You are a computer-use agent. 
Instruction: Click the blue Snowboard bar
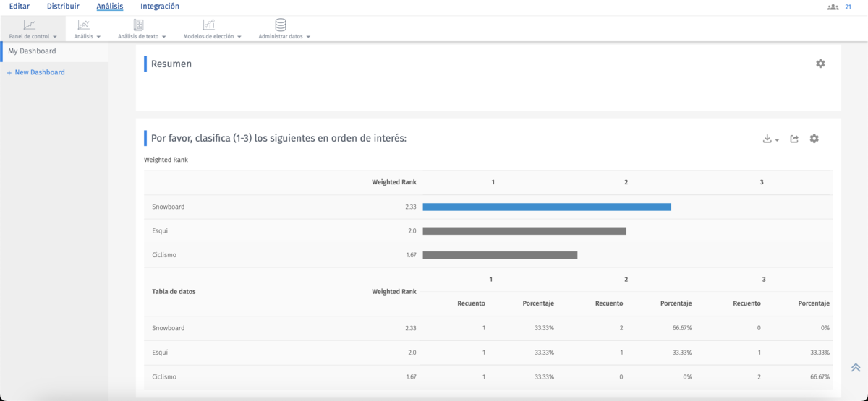(547, 207)
